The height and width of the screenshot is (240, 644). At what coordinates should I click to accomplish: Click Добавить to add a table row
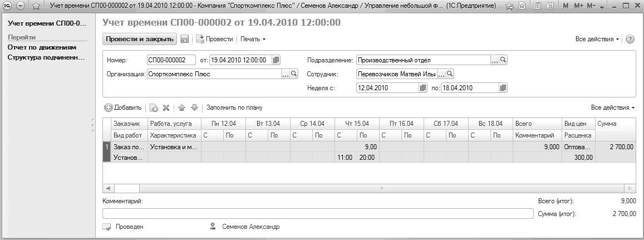(x=123, y=107)
